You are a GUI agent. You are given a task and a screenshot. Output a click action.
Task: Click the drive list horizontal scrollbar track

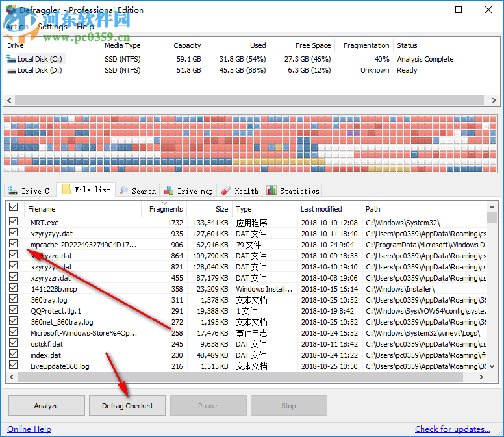point(249,100)
